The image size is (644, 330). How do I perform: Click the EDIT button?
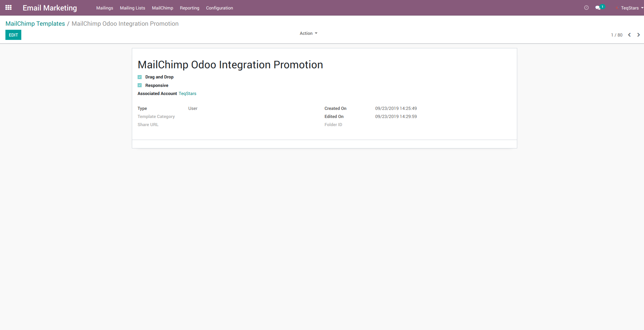13,35
